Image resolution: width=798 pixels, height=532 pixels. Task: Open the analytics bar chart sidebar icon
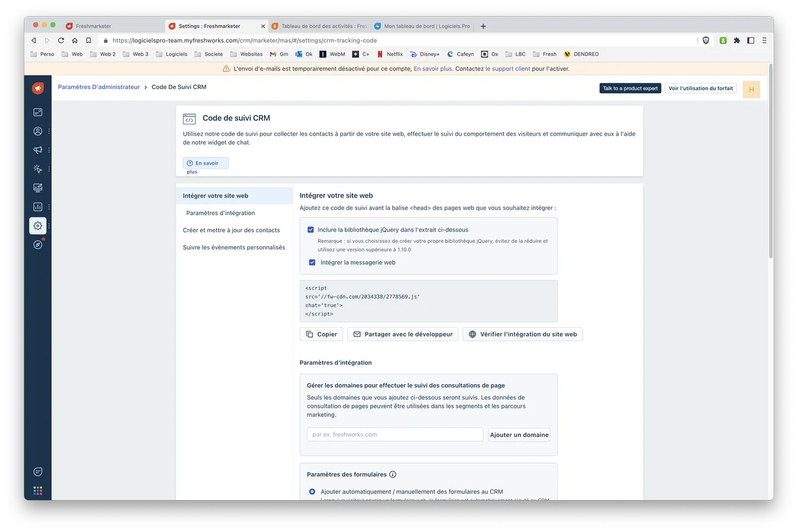tap(38, 207)
